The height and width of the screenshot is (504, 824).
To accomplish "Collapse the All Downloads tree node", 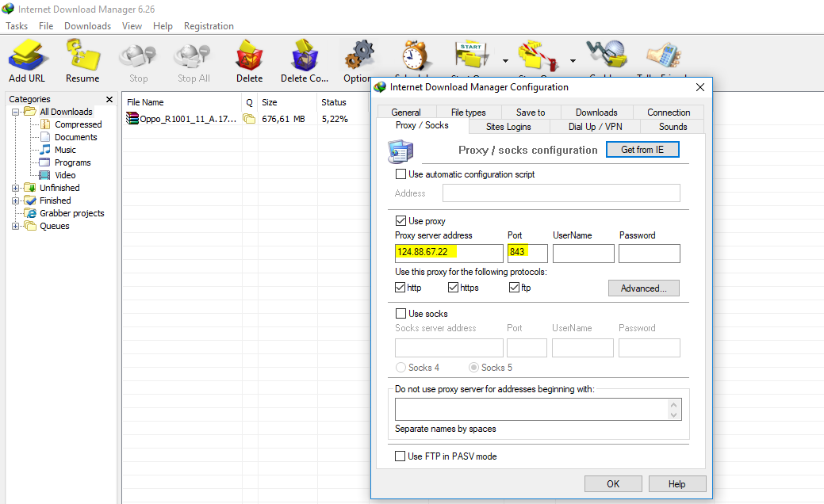I will [x=15, y=112].
